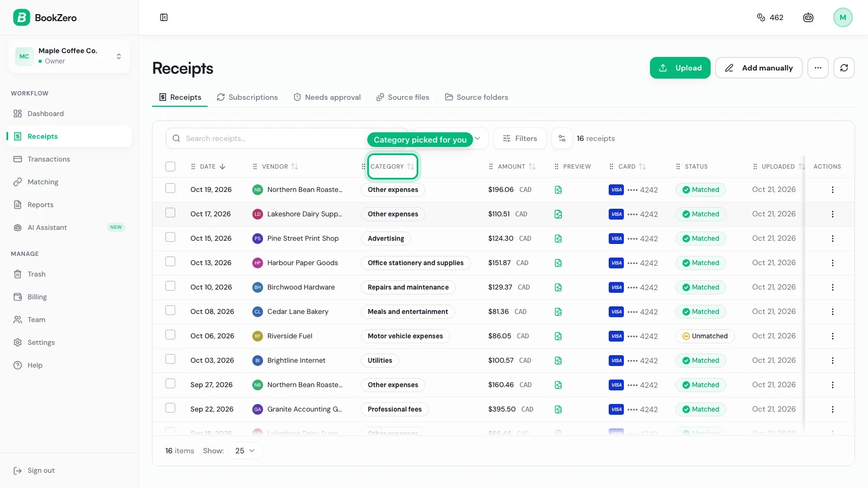The image size is (868, 488).
Task: Open the more options ellipsis button
Action: point(818,68)
